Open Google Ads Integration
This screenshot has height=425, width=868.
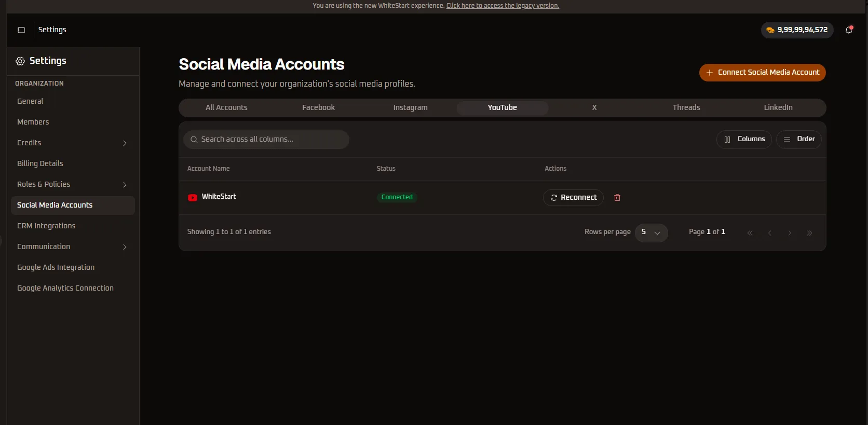(73, 268)
